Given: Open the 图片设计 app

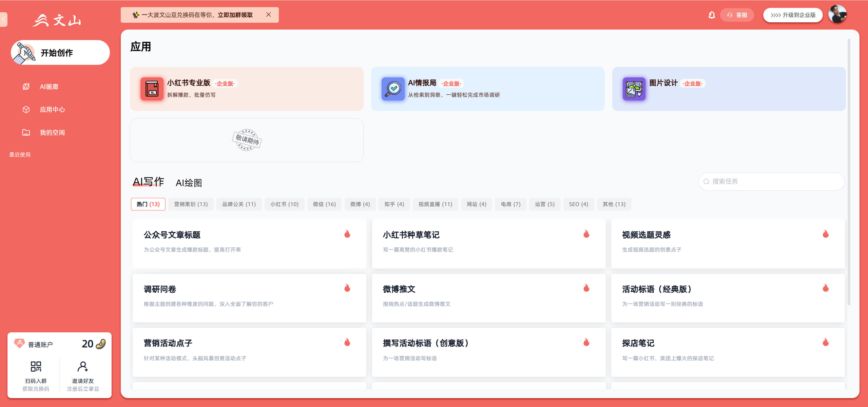Looking at the screenshot, I should (728, 89).
